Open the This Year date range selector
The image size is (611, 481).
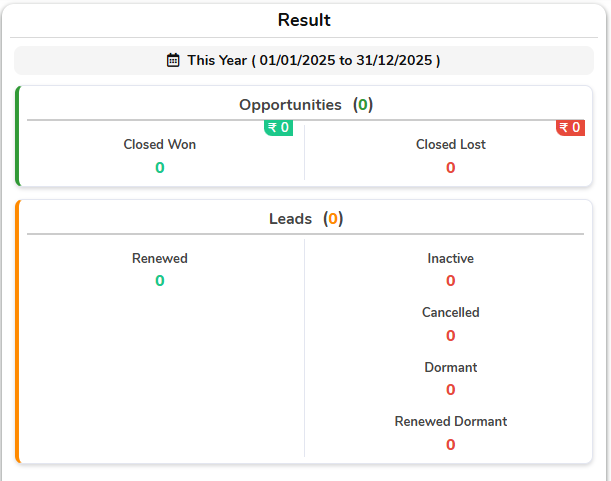click(x=304, y=60)
